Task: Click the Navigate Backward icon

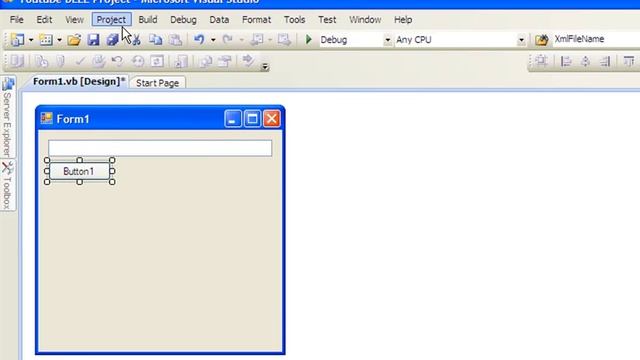Action: pos(257,40)
